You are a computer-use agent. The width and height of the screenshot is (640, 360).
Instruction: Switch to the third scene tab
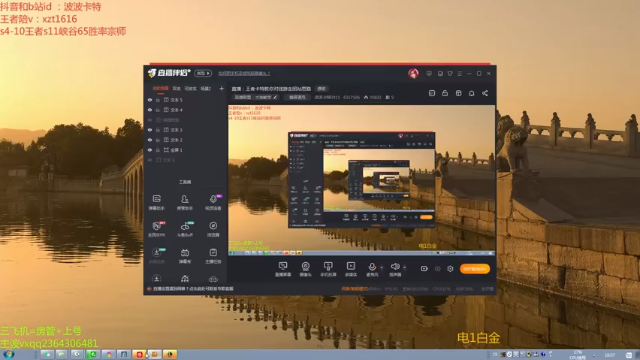(x=191, y=88)
